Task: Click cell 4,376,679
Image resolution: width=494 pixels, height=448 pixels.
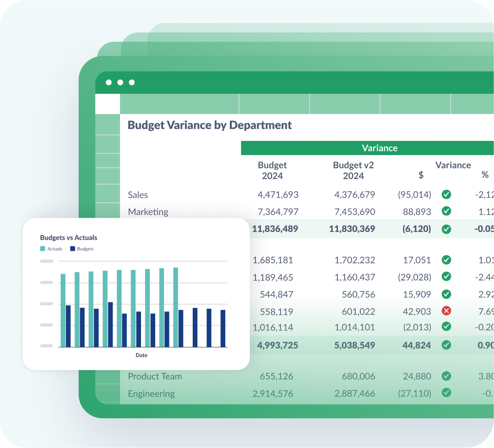Action: coord(355,195)
